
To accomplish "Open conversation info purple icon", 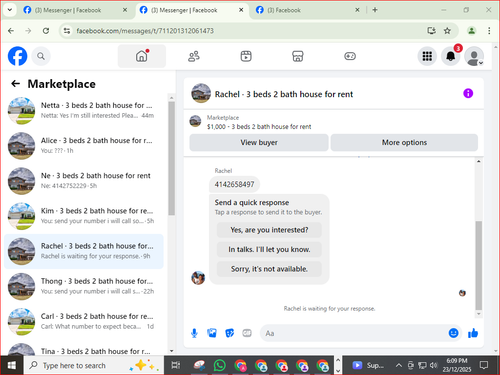I will [468, 93].
